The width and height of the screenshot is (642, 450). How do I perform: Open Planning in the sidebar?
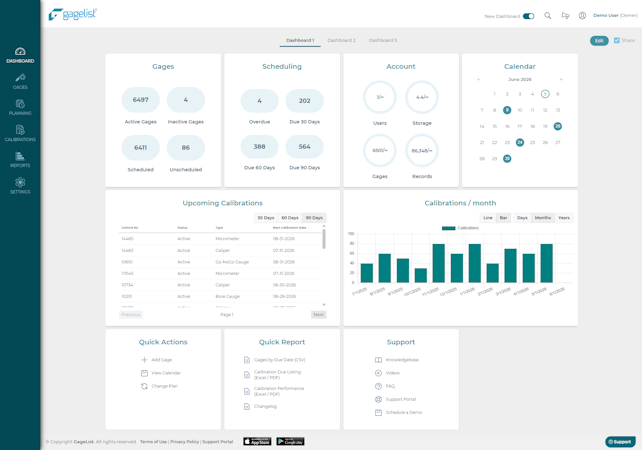pos(20,107)
